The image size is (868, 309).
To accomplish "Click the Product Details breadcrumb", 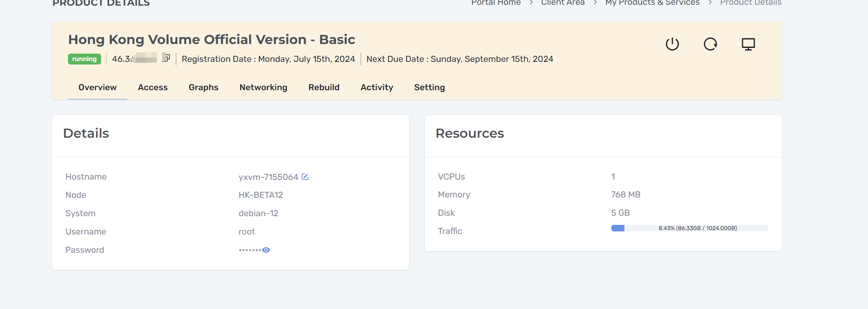I will (x=750, y=3).
